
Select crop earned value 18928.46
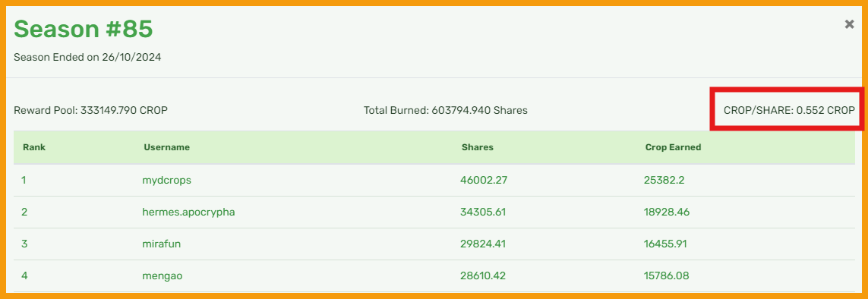(x=667, y=212)
